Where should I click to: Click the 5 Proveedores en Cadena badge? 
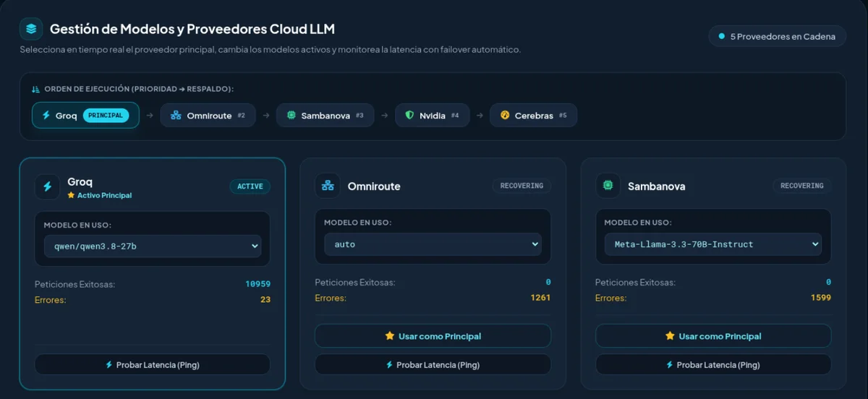tap(778, 36)
